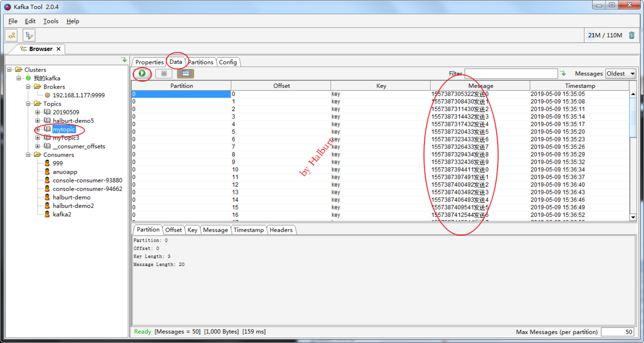Click the stop retrieval button

point(164,74)
